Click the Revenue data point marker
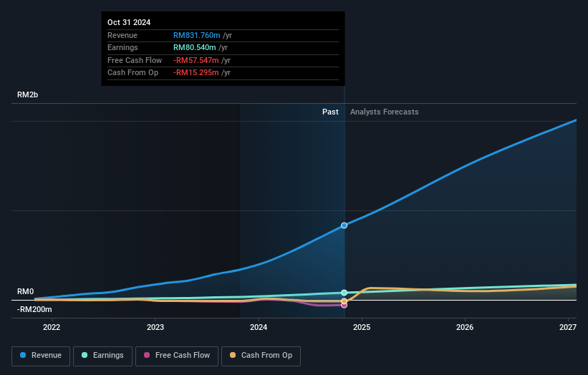This screenshot has height=375, width=588. point(344,225)
